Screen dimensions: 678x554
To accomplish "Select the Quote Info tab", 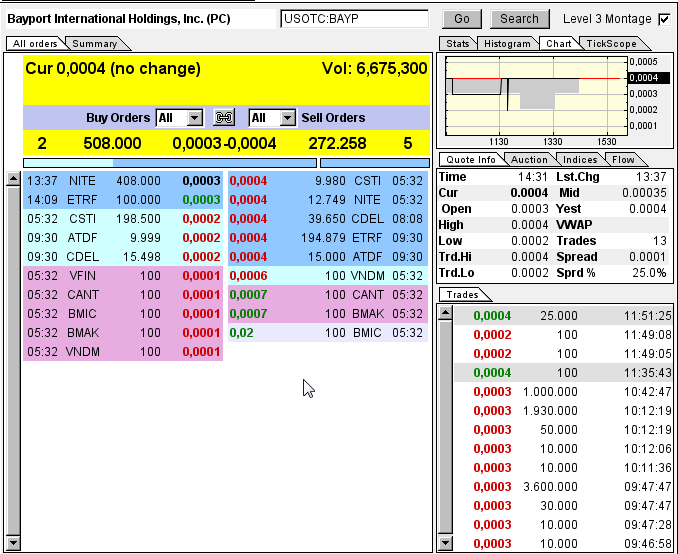I will pyautogui.click(x=471, y=160).
